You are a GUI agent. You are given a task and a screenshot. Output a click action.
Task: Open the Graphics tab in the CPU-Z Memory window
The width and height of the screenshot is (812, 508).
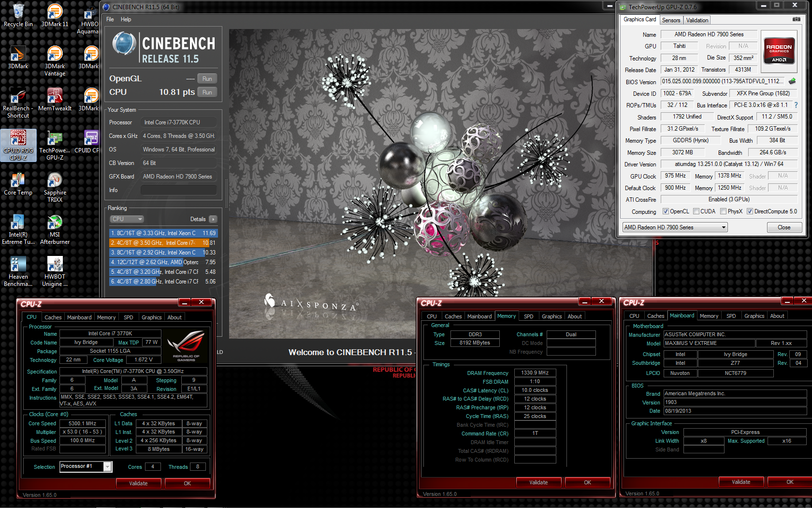[x=551, y=316]
